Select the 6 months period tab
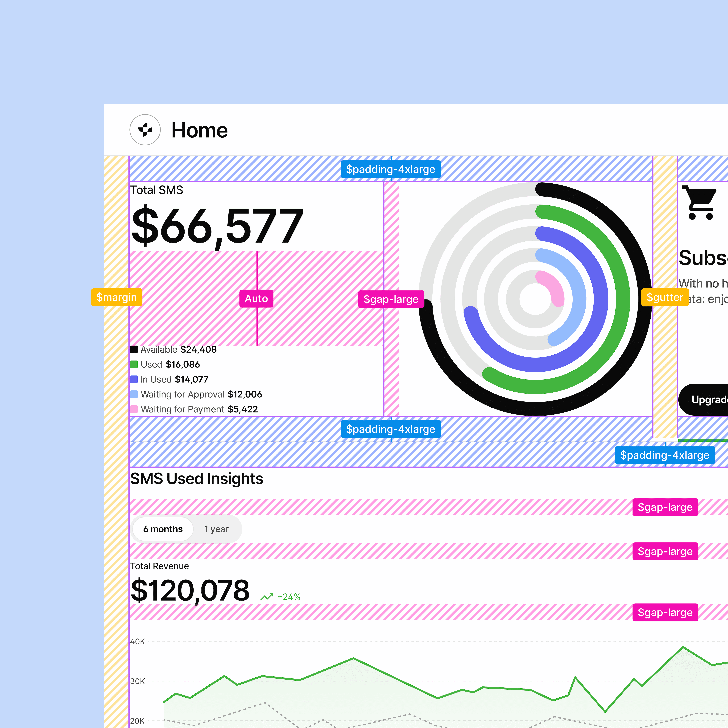 [x=163, y=529]
